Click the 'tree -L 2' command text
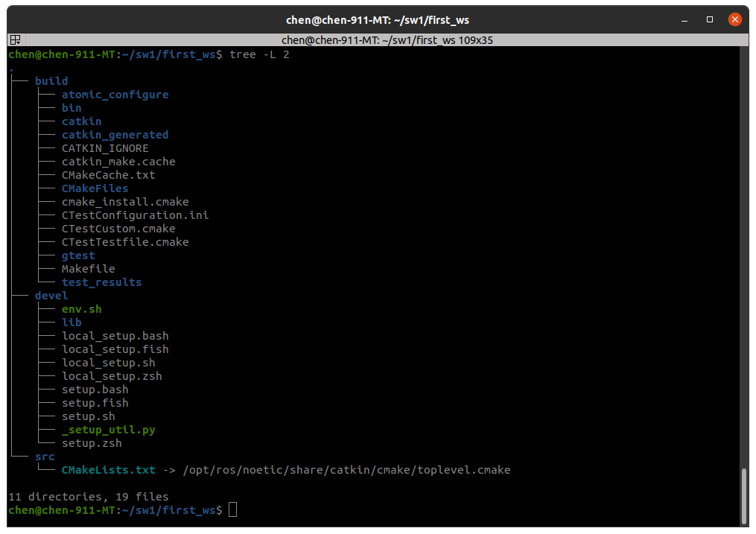Viewport: 756px width, 534px height. click(259, 54)
